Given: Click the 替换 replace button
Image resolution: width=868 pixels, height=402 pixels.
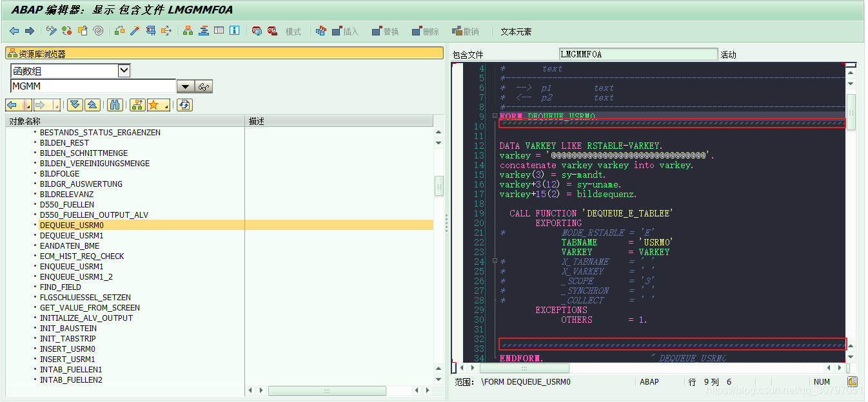Looking at the screenshot, I should (x=386, y=32).
